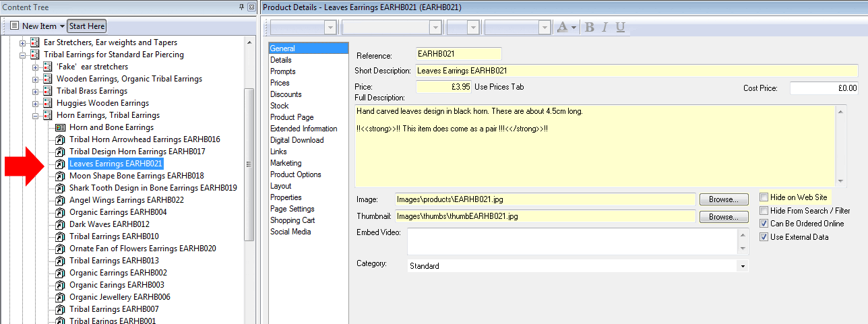Click the New Item list icon
This screenshot has height=324, width=868.
[x=14, y=26]
